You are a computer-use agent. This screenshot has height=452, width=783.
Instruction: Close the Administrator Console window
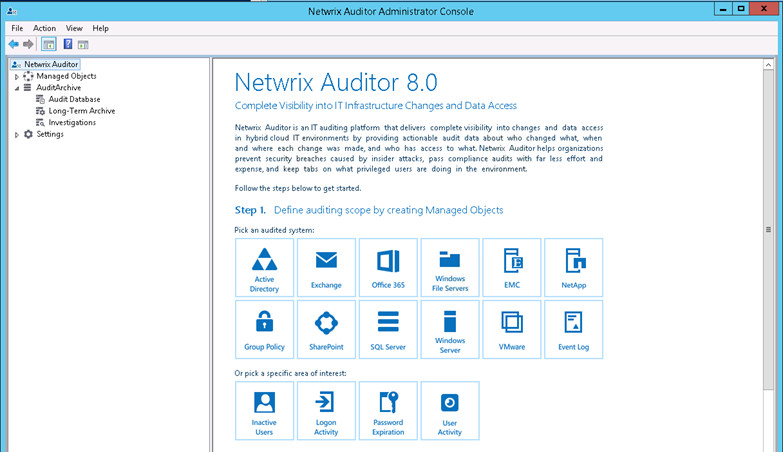click(x=764, y=9)
